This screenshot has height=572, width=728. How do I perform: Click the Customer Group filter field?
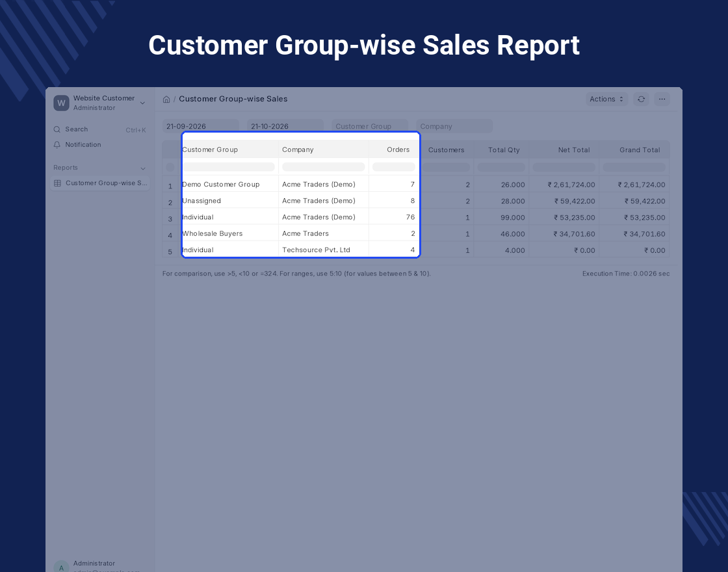(370, 126)
